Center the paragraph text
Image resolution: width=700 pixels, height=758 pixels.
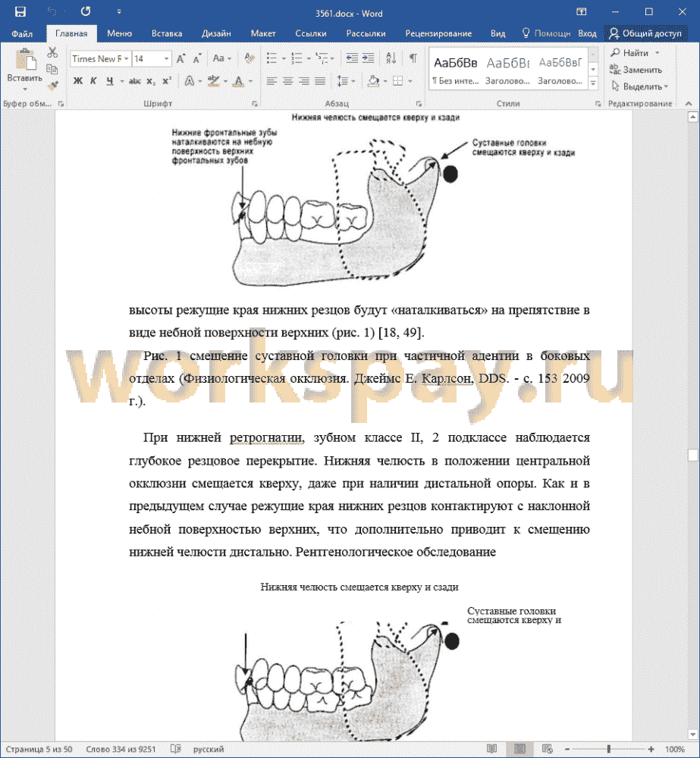point(288,81)
